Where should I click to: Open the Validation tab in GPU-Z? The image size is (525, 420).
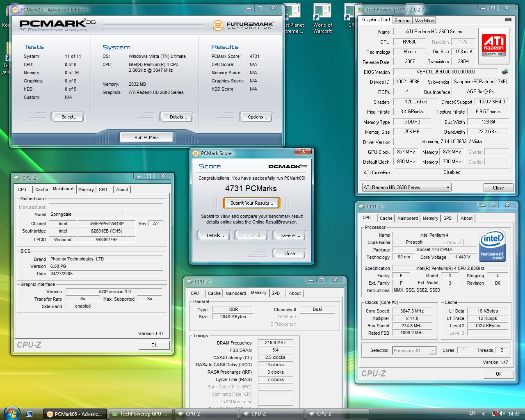coord(425,21)
